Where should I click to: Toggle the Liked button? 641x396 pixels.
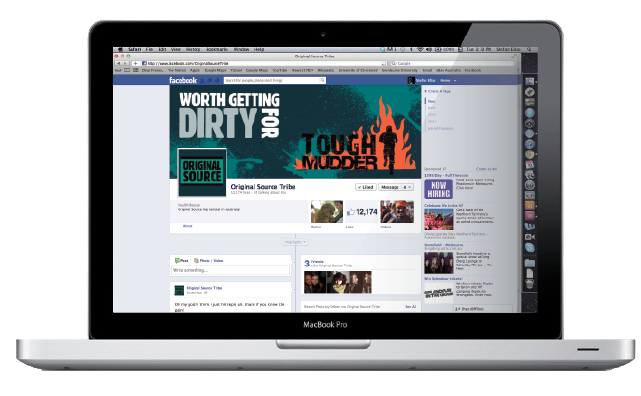[365, 187]
